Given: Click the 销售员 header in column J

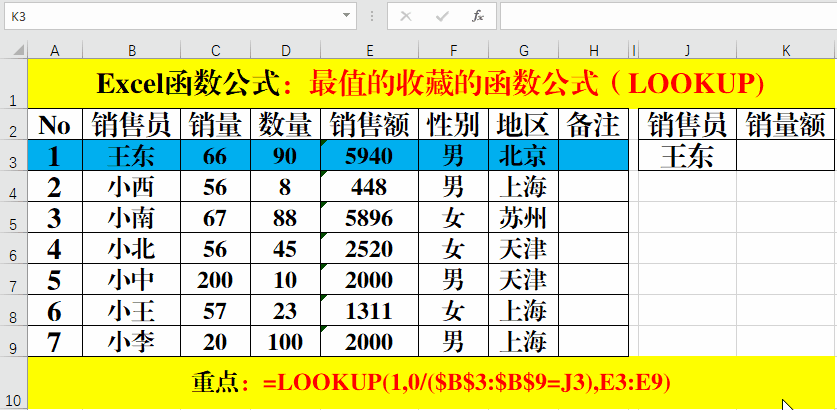Looking at the screenshot, I should 688,124.
